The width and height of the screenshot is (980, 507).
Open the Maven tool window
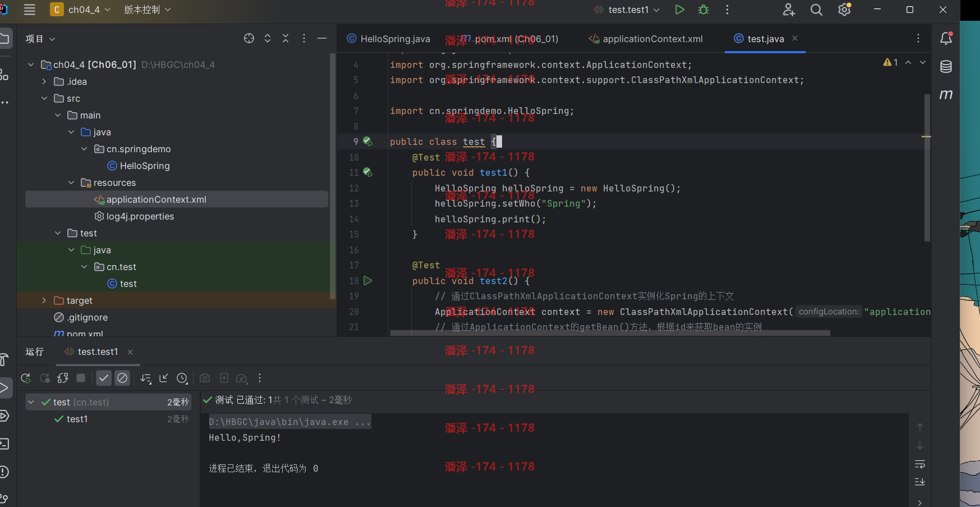(946, 94)
